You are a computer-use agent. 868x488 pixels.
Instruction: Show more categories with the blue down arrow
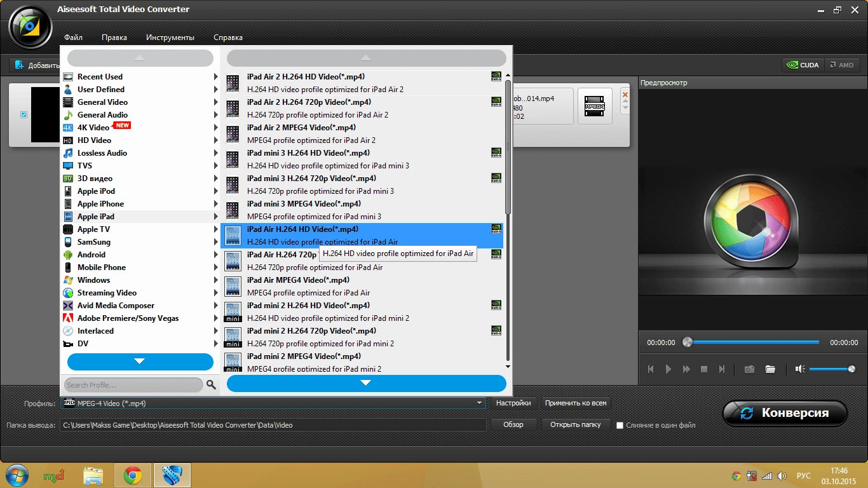(140, 362)
